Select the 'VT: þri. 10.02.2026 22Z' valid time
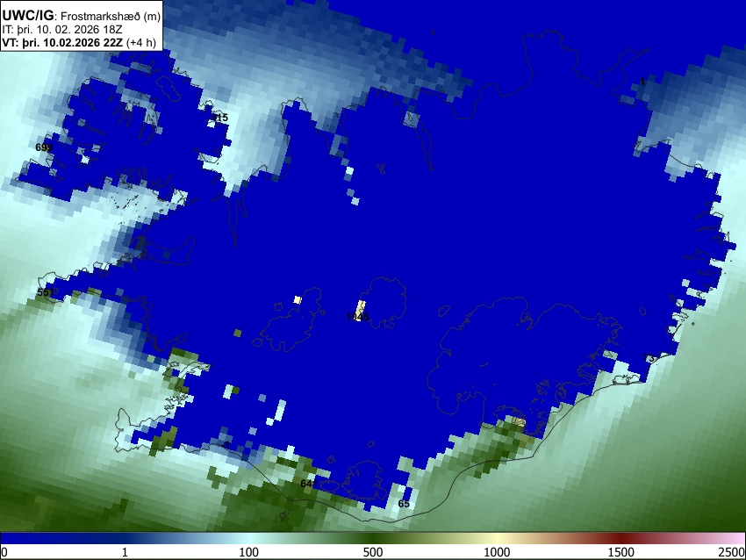The width and height of the screenshot is (746, 560). [61, 42]
